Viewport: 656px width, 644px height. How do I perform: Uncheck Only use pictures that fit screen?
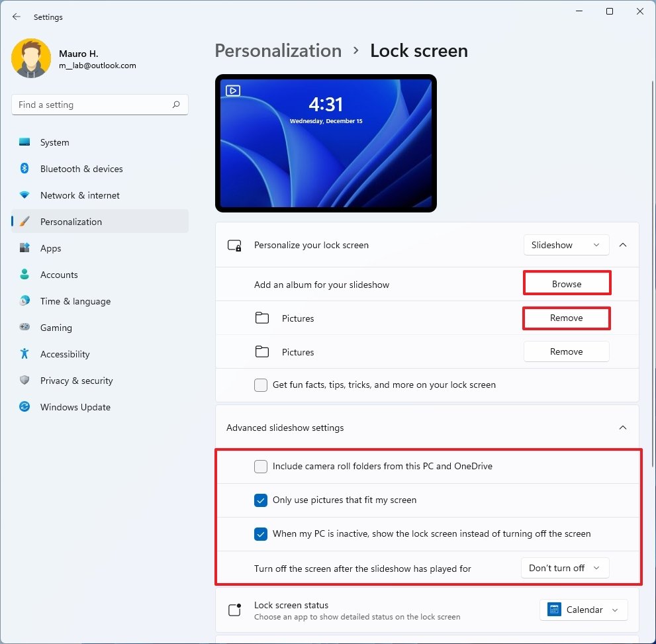click(261, 500)
